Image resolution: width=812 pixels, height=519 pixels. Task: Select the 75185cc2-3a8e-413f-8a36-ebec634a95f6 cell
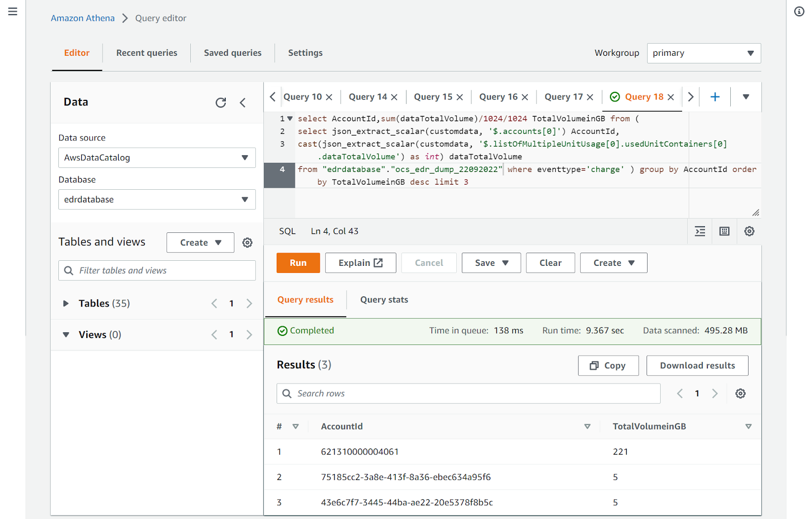(x=406, y=477)
